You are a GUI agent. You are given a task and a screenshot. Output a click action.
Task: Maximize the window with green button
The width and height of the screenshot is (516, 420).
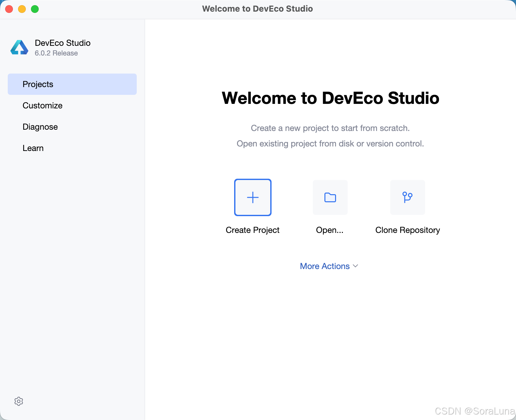(x=35, y=9)
